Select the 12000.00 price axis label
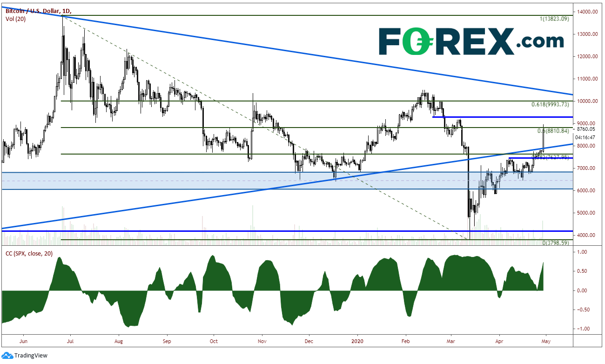This screenshot has width=605, height=364. pyautogui.click(x=587, y=57)
